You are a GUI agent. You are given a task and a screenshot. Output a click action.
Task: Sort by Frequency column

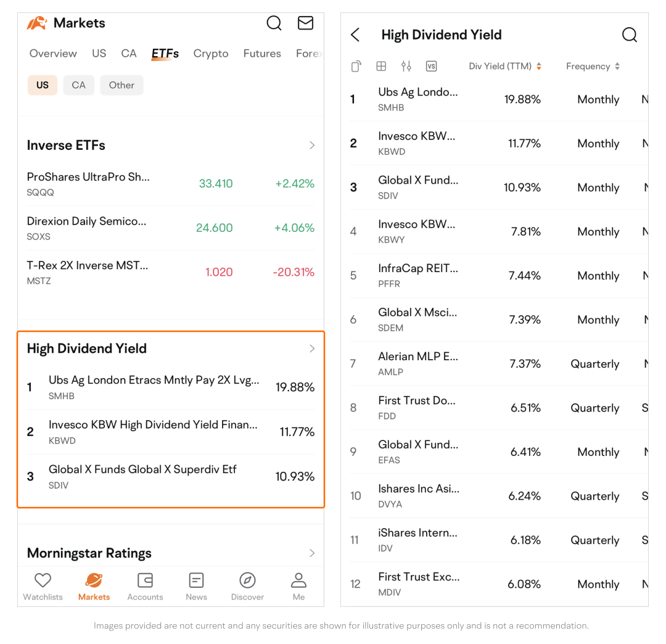(x=592, y=67)
